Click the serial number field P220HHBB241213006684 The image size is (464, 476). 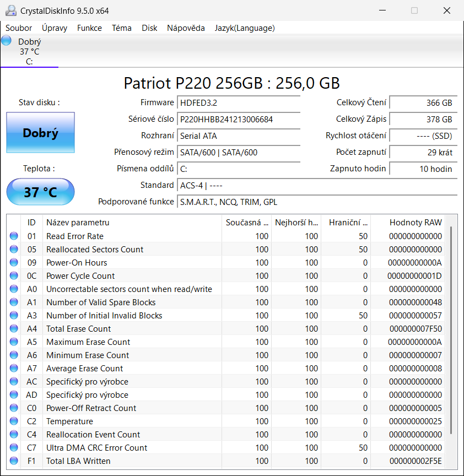(x=239, y=120)
